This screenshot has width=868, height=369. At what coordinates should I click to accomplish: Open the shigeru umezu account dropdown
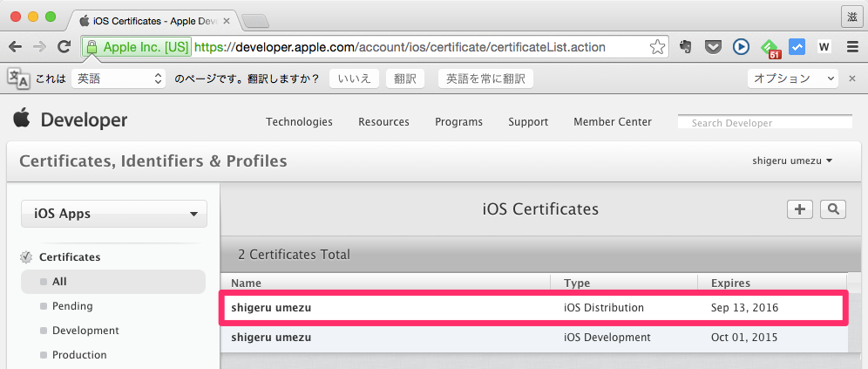792,161
